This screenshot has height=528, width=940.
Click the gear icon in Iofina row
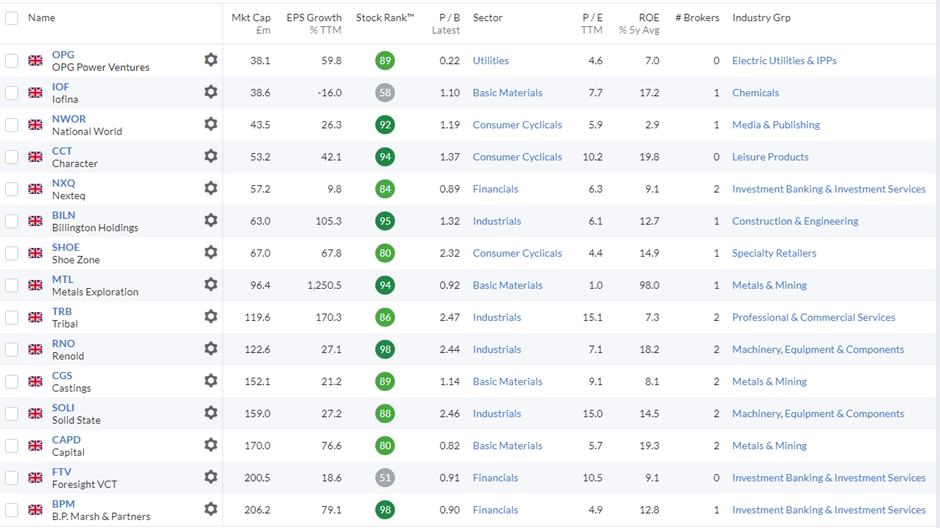[210, 92]
